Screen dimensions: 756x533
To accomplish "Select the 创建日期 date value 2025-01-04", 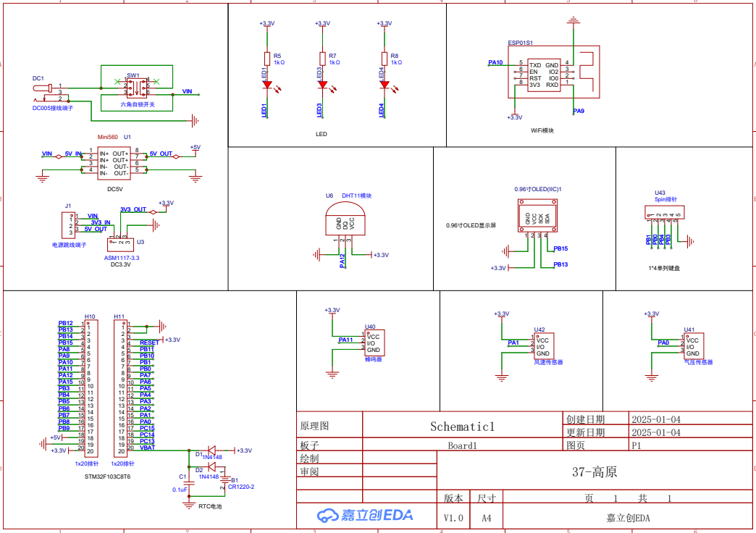I will tap(656, 419).
